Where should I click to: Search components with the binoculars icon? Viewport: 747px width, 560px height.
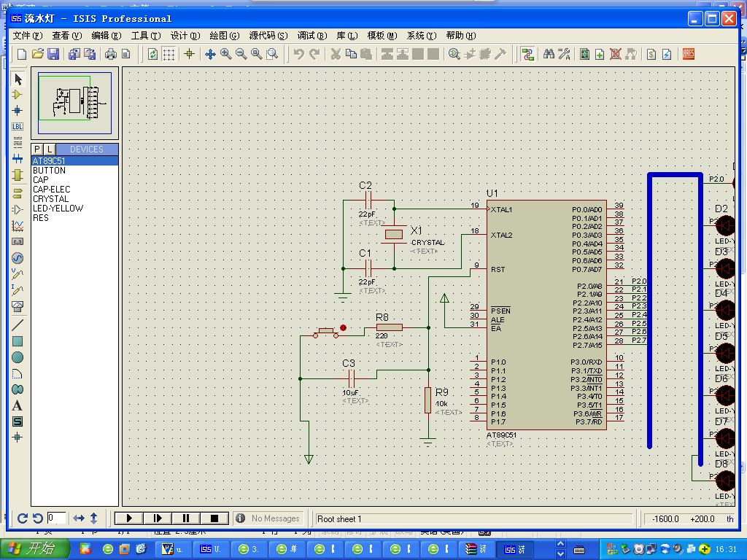pos(549,54)
